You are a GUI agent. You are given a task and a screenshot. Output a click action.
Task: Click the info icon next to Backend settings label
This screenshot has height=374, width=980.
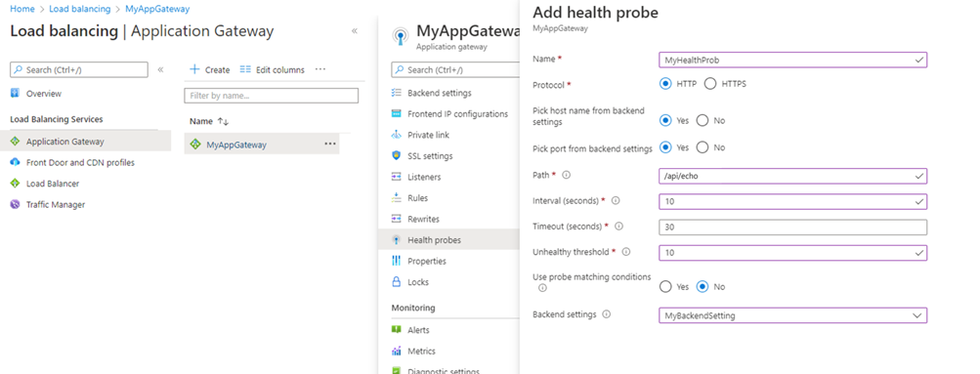pyautogui.click(x=606, y=314)
